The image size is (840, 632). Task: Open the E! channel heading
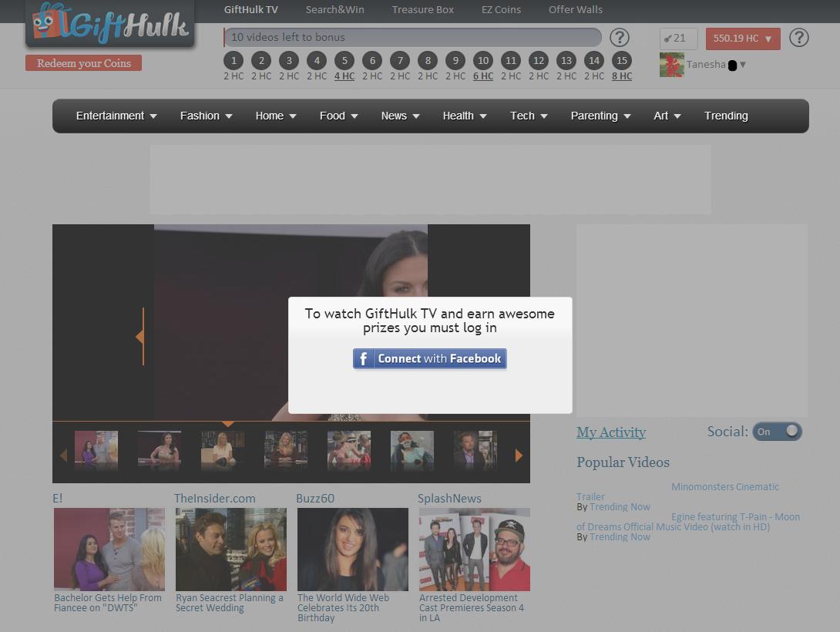pos(58,499)
